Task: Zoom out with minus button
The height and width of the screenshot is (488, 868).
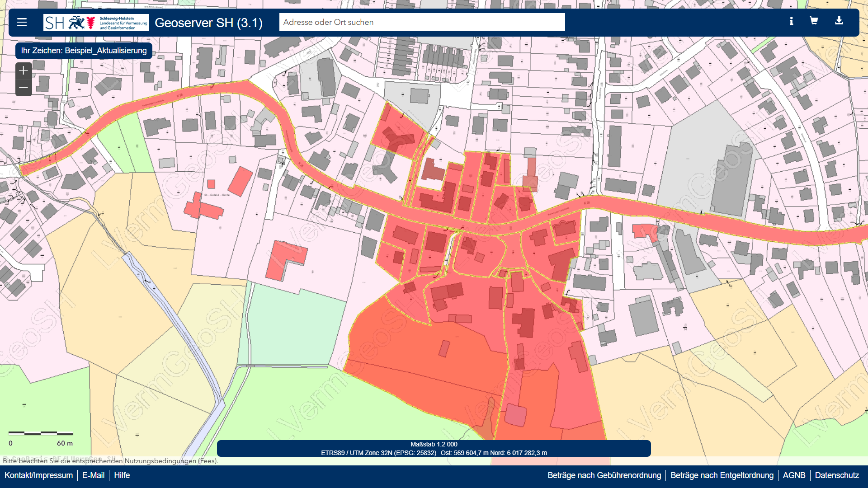Action: (x=24, y=88)
